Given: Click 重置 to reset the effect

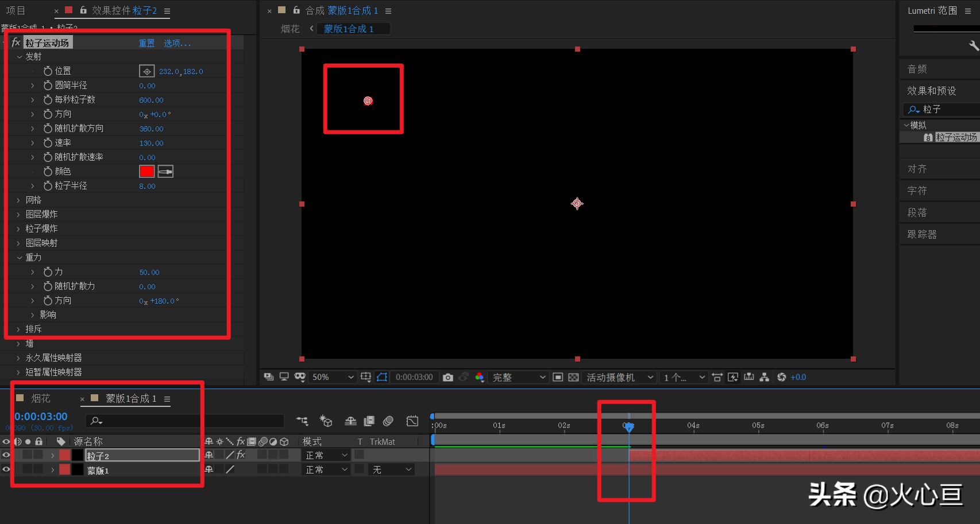Looking at the screenshot, I should click(146, 43).
